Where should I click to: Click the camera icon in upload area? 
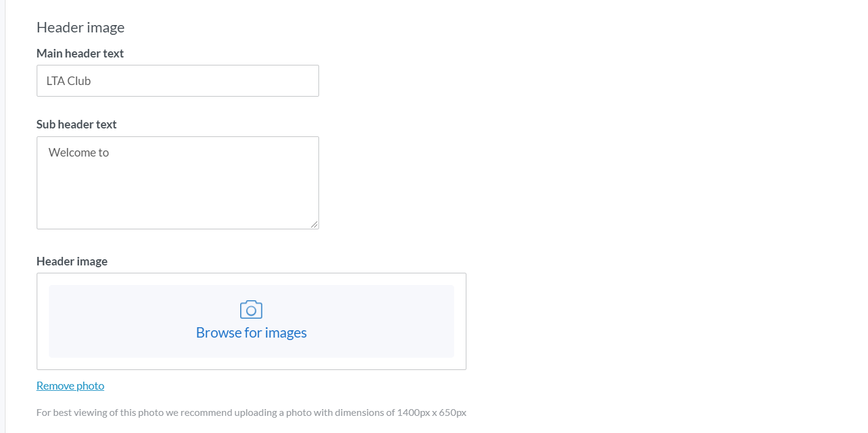[x=251, y=309]
